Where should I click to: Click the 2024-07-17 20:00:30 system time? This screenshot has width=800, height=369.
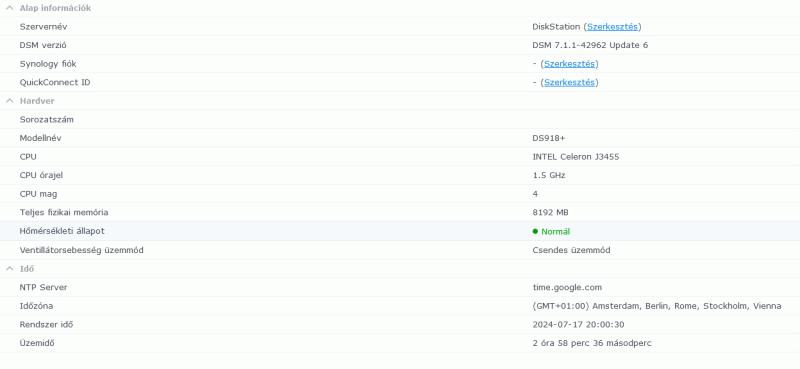click(578, 325)
